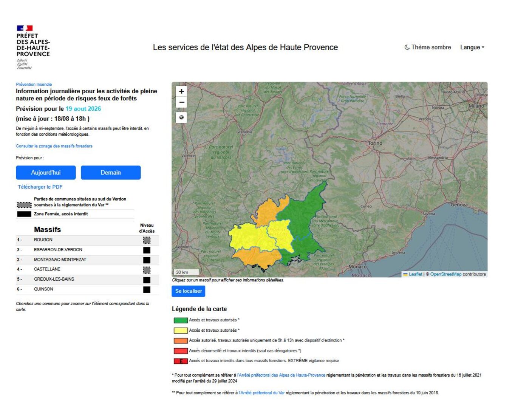Click the orange legend swatch travaux 5h à 13h

pyautogui.click(x=181, y=341)
